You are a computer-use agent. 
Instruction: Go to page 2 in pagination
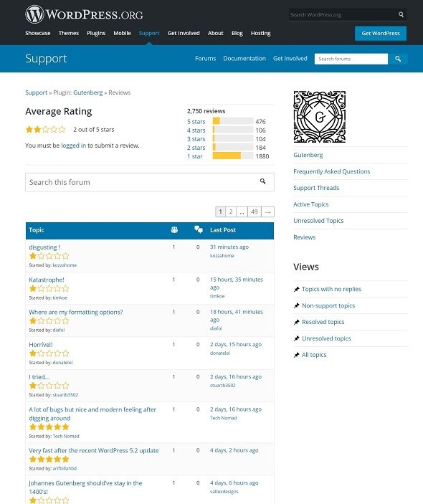coord(231,211)
